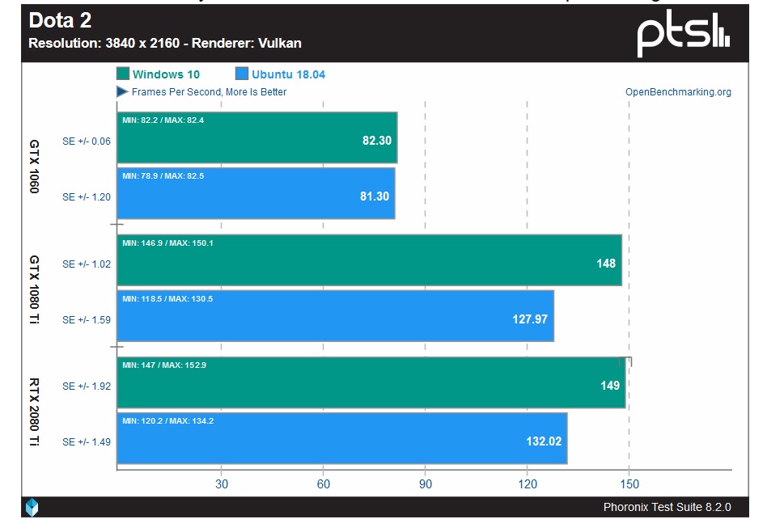Click the blue bar showing 132.02
Image resolution: width=767 pixels, height=532 pixels.
(341, 439)
